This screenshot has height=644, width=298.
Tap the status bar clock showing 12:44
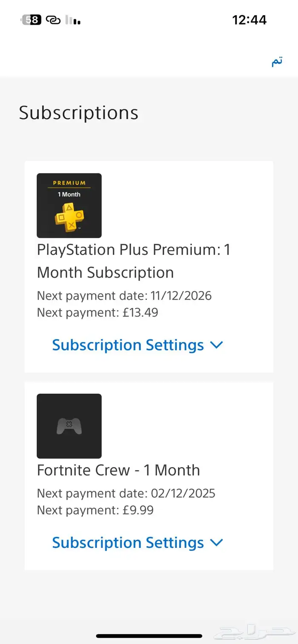click(x=249, y=20)
